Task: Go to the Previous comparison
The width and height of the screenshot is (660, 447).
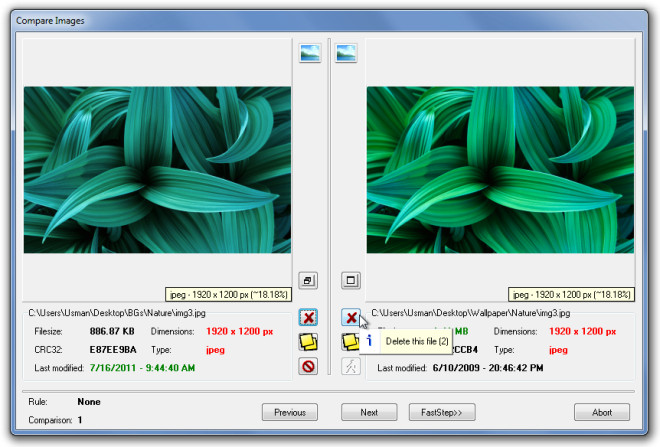Action: (x=290, y=412)
